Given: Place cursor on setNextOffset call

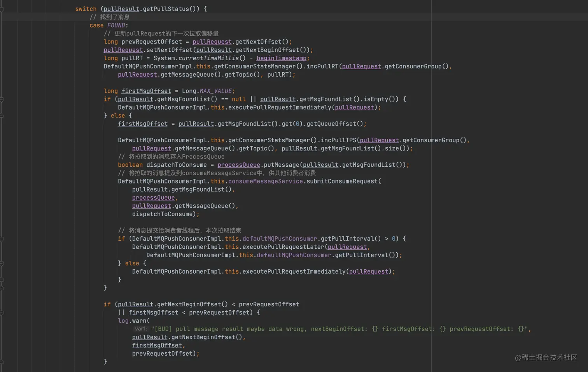Looking at the screenshot, I should (x=170, y=50).
